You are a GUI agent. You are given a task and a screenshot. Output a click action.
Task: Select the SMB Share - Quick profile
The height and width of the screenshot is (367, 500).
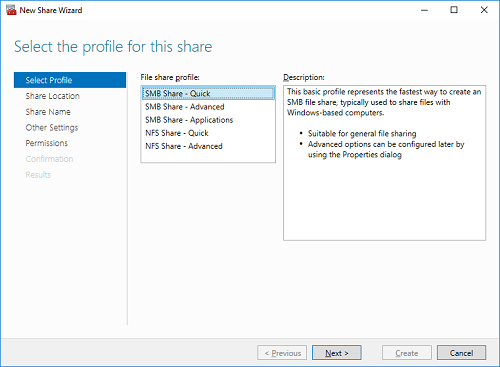pos(208,93)
